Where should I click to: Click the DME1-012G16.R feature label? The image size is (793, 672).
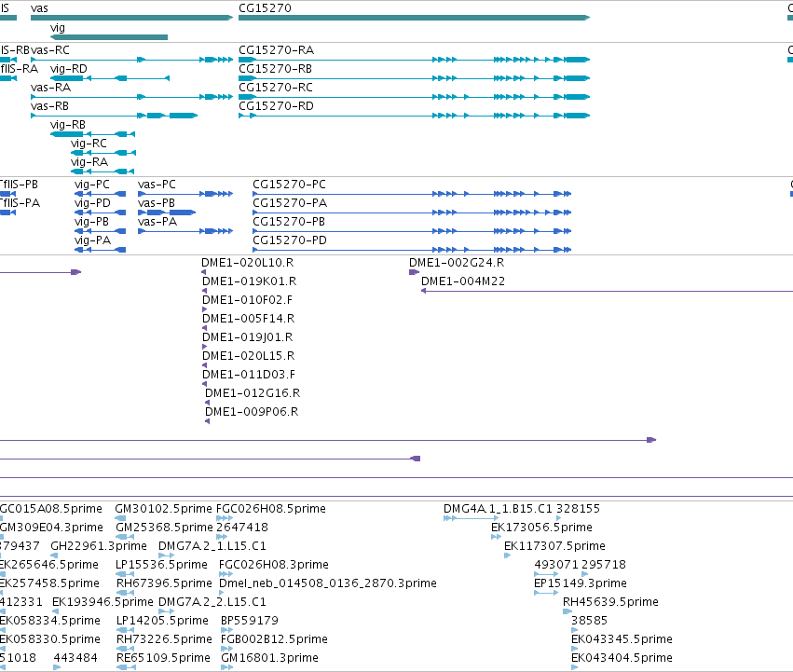(253, 393)
